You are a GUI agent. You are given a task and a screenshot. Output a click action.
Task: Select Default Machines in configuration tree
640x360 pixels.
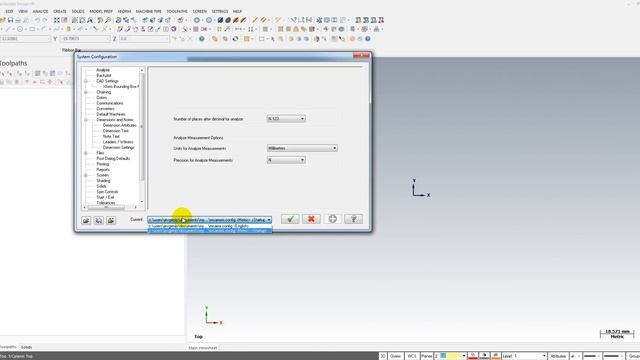[111, 114]
